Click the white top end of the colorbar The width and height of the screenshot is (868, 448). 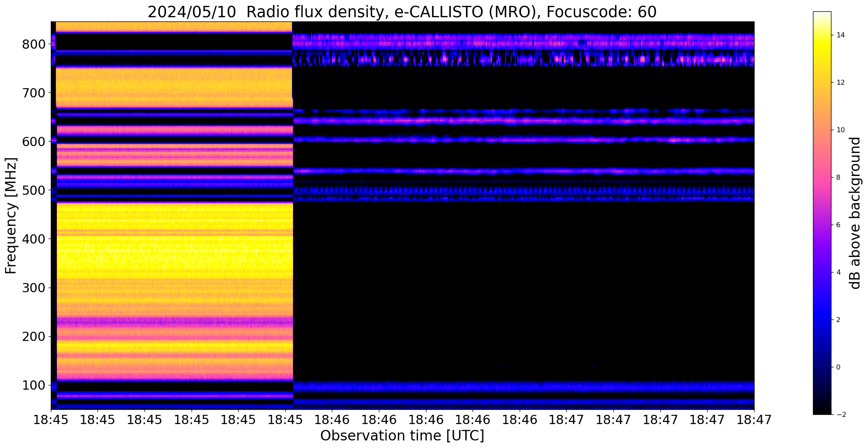822,14
